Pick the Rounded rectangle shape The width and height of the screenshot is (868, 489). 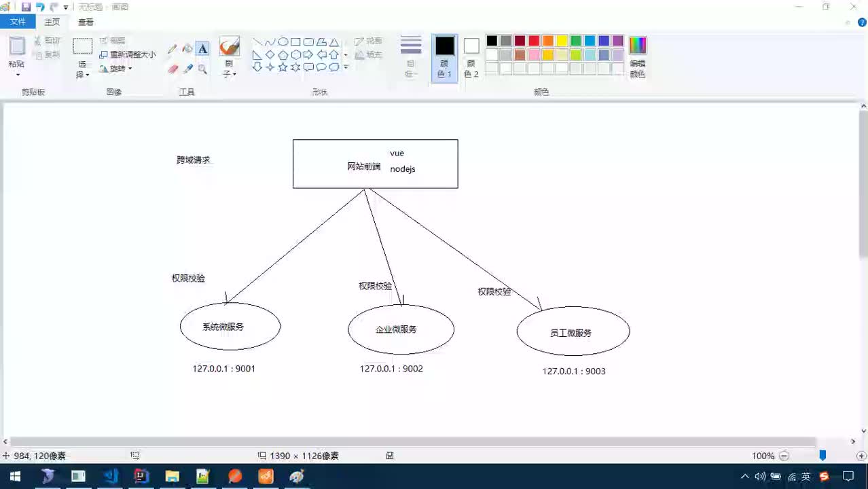tap(309, 42)
